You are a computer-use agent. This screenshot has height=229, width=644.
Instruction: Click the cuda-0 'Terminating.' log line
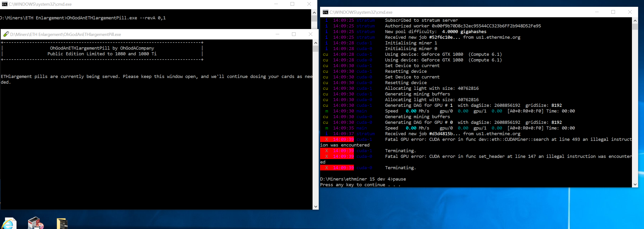[400, 168]
